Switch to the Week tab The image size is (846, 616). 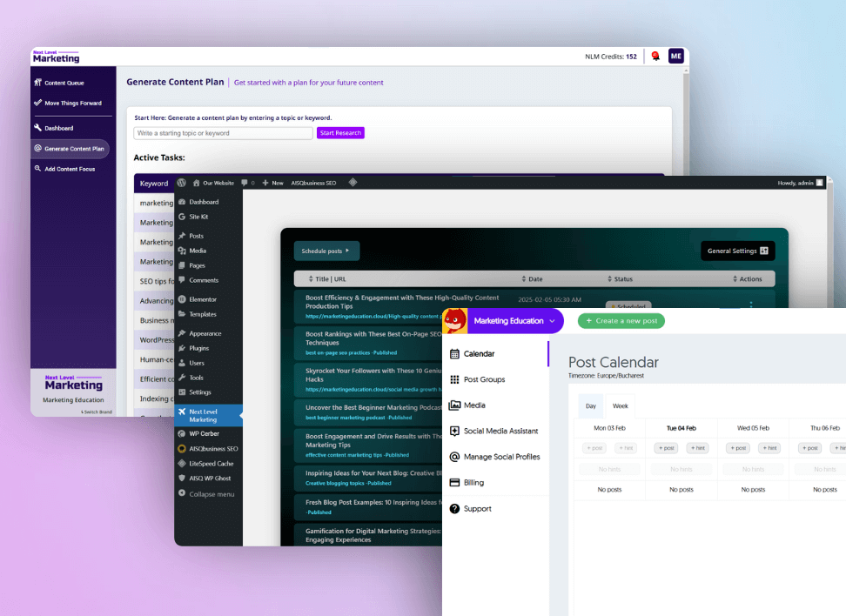point(621,406)
